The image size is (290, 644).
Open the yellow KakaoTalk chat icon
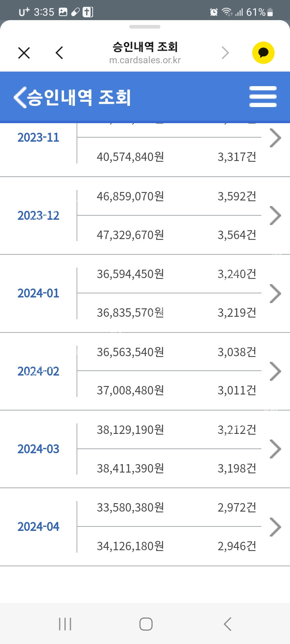coord(263,53)
